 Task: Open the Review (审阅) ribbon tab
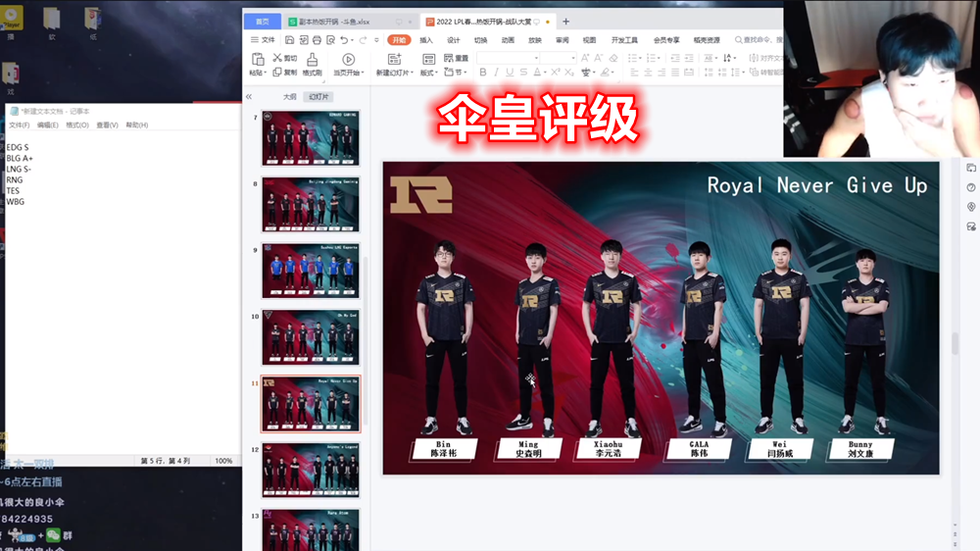point(562,40)
